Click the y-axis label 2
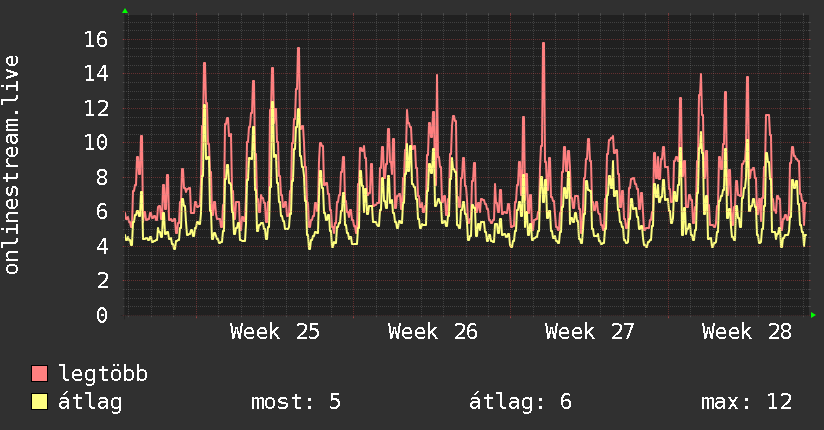Screen dimensions: 824x430 coord(102,280)
